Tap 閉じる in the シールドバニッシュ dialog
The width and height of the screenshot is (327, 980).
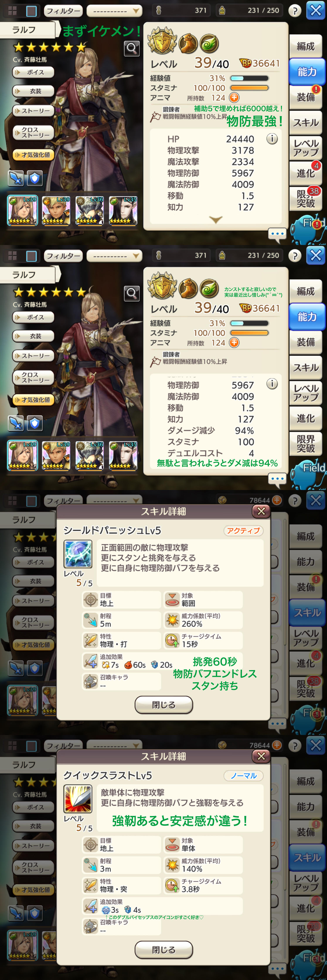(164, 705)
